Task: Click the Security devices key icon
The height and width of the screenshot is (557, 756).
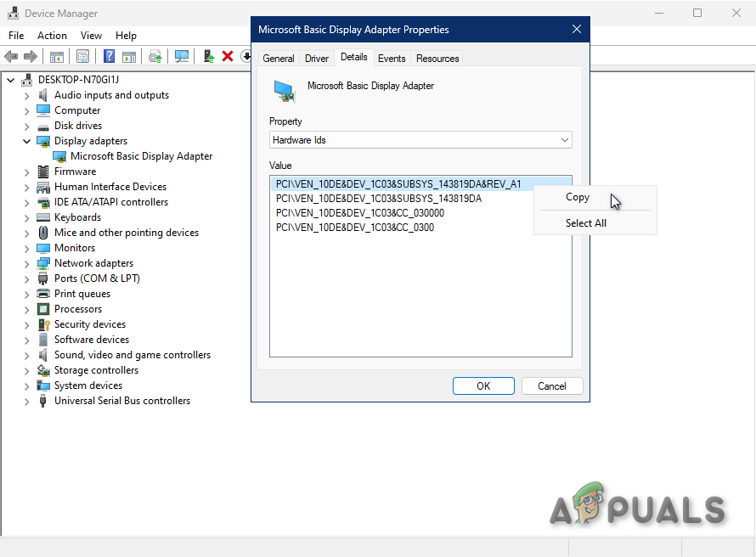Action: (x=43, y=324)
